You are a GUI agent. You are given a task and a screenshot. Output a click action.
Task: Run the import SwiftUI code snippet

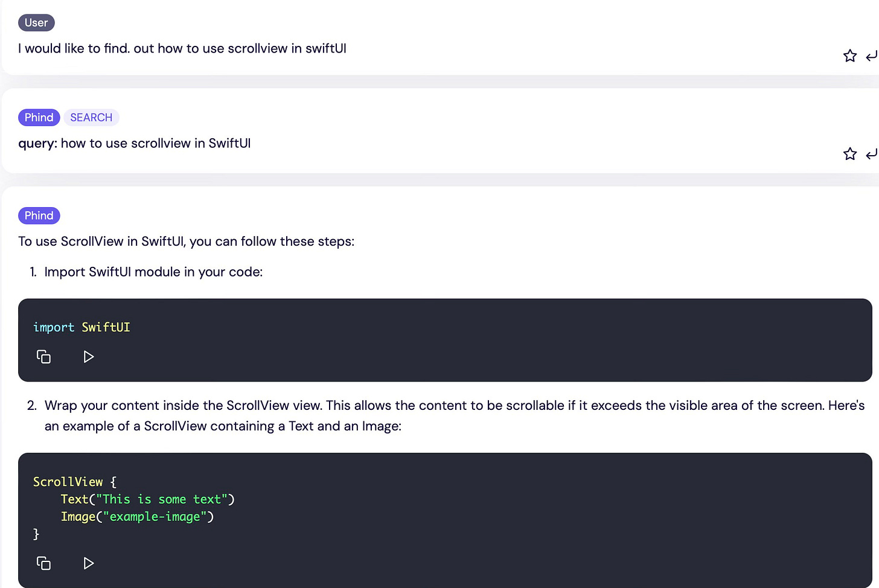(88, 357)
